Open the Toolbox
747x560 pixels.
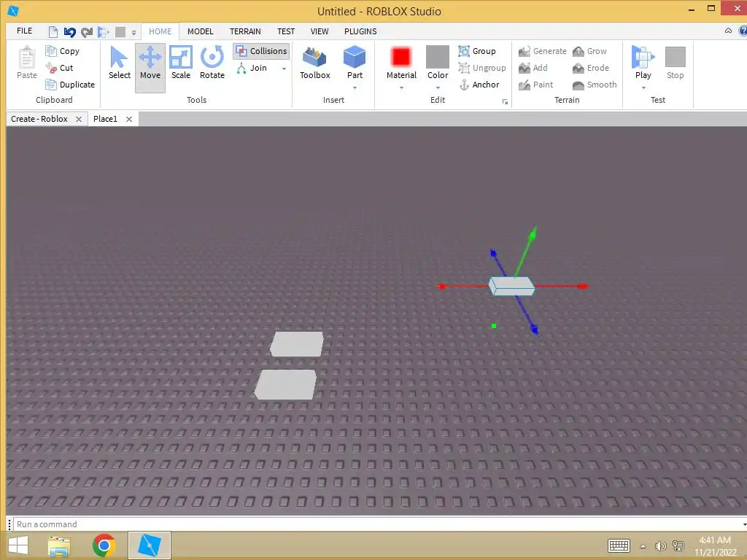click(x=315, y=63)
